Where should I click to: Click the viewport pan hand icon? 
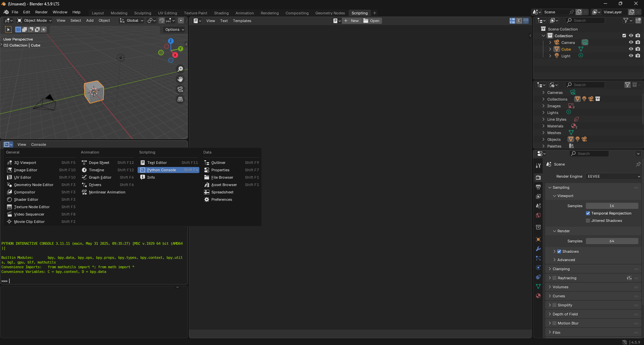point(180,79)
